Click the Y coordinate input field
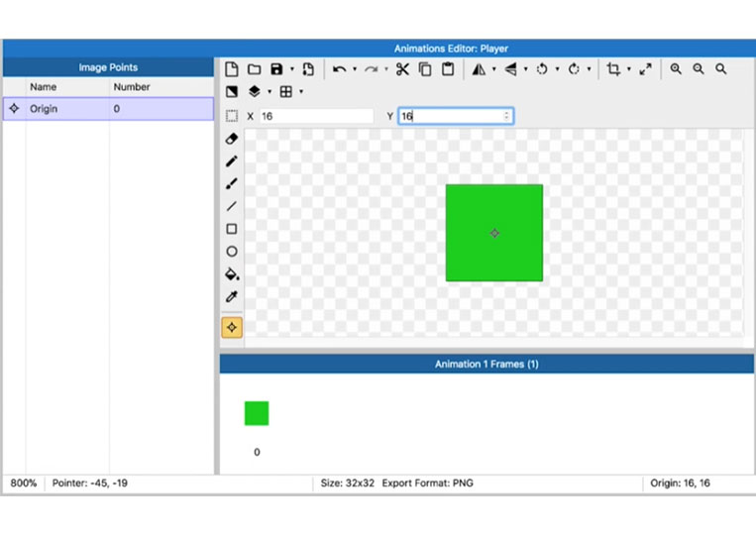Screen dimensions: 756x536 (456, 116)
